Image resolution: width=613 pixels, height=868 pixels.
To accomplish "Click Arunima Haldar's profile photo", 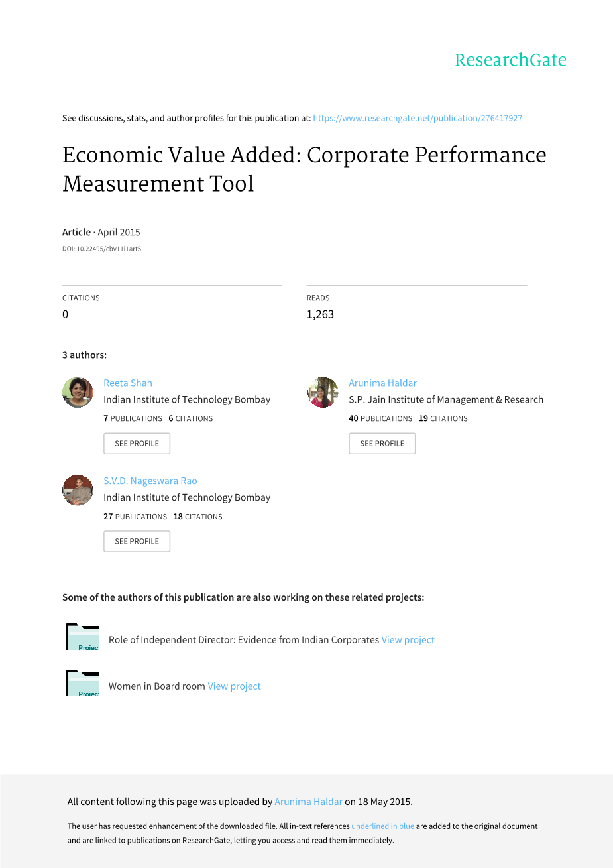I will point(323,392).
